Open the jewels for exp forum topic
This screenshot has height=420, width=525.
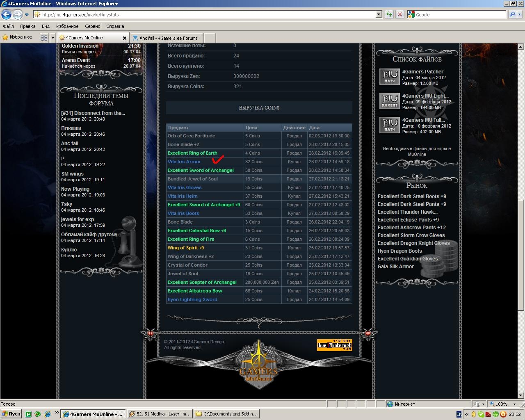click(x=78, y=219)
